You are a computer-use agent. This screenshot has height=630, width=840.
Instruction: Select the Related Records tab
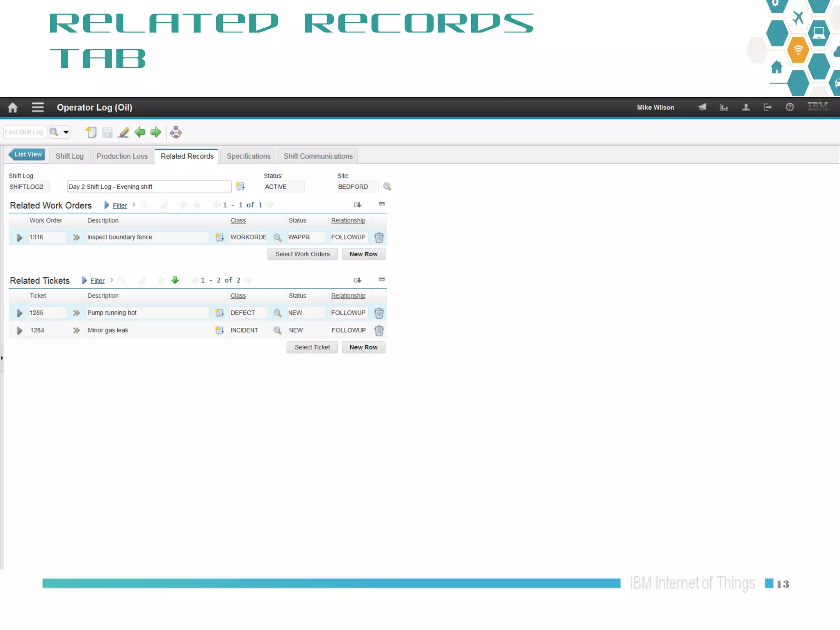tap(187, 156)
